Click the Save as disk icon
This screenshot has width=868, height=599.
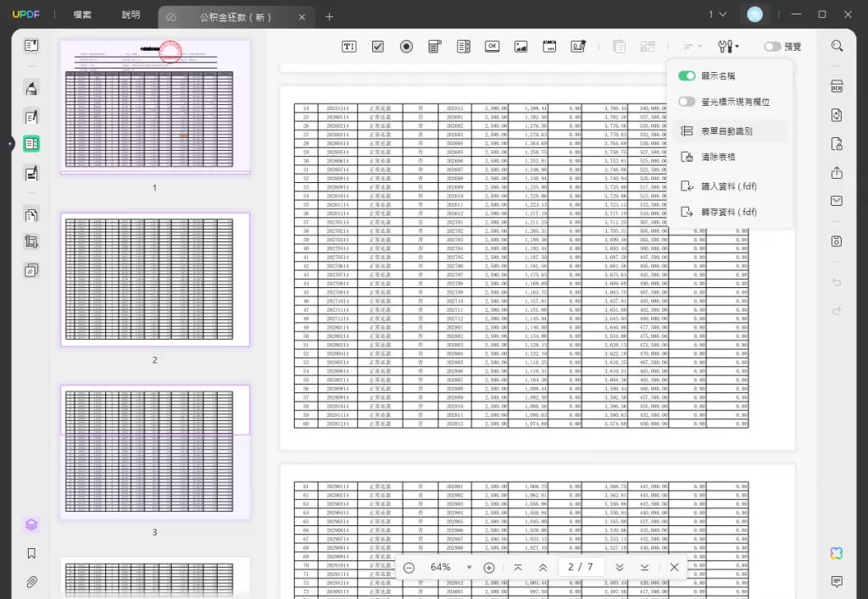(837, 241)
